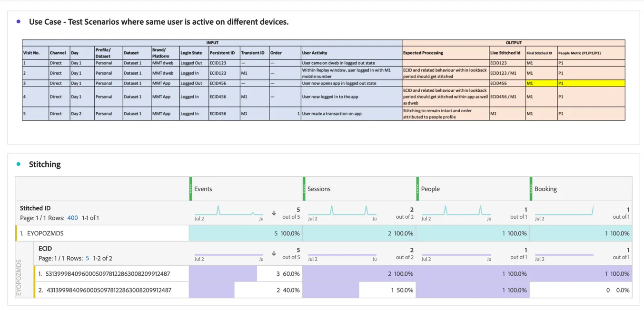The image size is (644, 310).
Task: Click cell 'User now logged in to the app'
Action: 351,97
